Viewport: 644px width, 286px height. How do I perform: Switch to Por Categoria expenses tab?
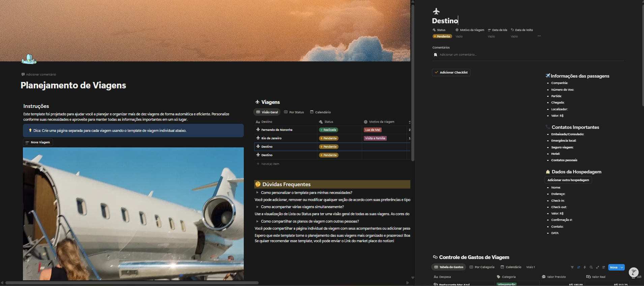[x=482, y=267]
